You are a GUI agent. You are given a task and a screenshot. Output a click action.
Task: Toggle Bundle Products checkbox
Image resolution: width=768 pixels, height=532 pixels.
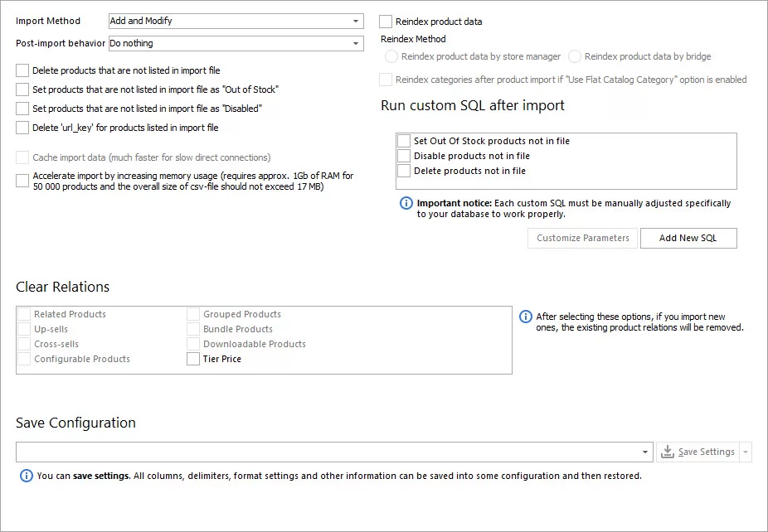(x=193, y=329)
